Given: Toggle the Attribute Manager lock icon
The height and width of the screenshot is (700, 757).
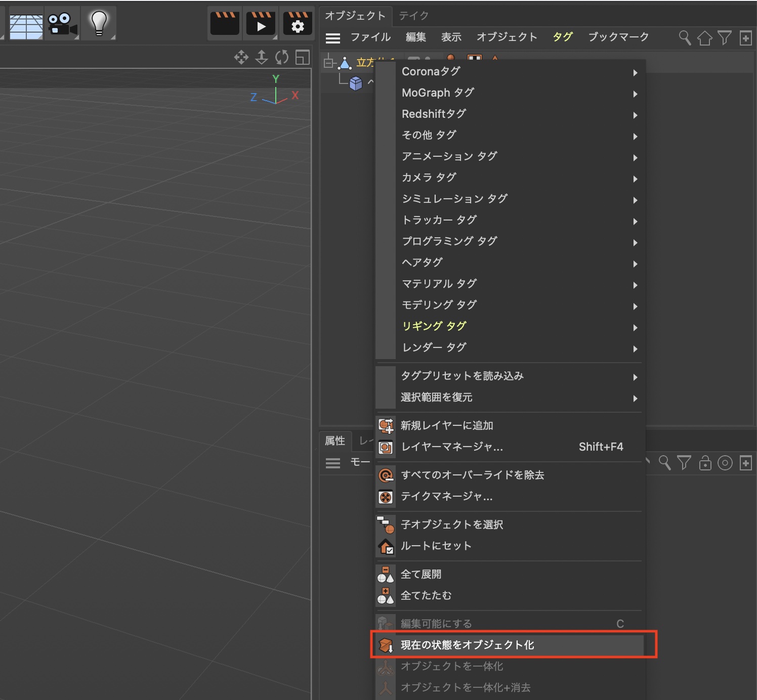Looking at the screenshot, I should (x=705, y=463).
